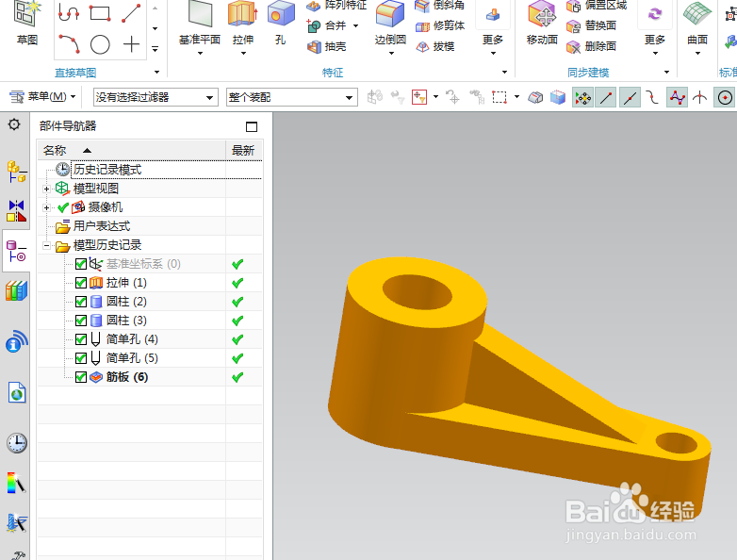Click the 抽壳 shell tool

tap(327, 46)
